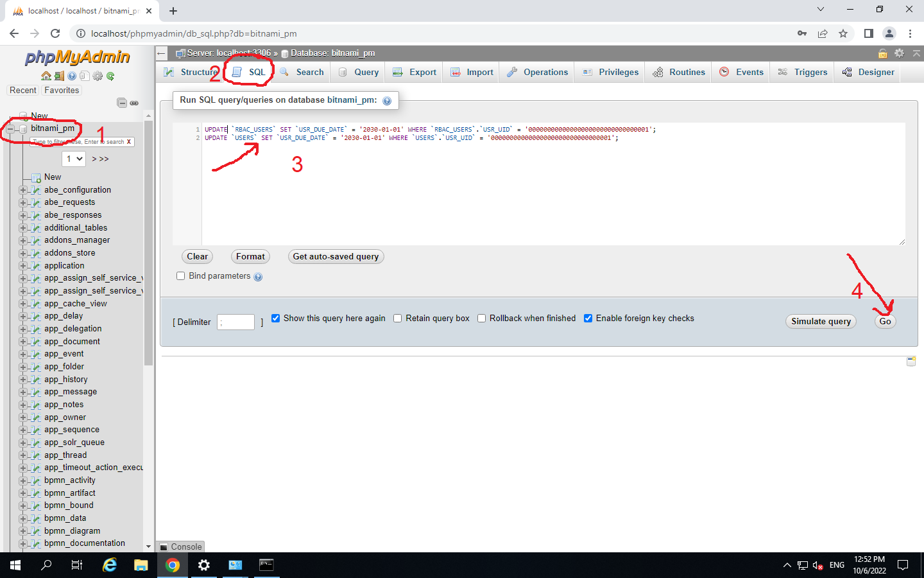Click the Format button
924x578 pixels.
[x=250, y=257]
